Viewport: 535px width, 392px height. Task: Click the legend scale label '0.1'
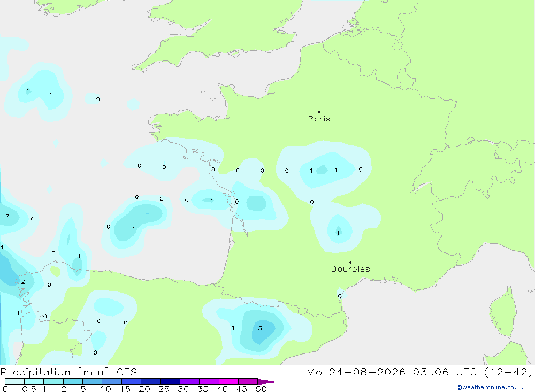point(9,389)
